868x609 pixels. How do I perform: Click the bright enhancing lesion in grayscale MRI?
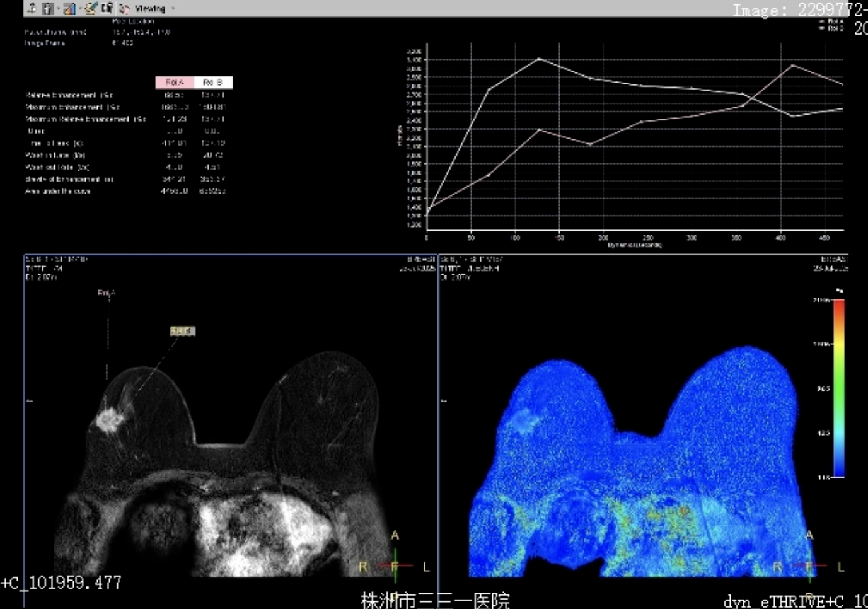[109, 420]
